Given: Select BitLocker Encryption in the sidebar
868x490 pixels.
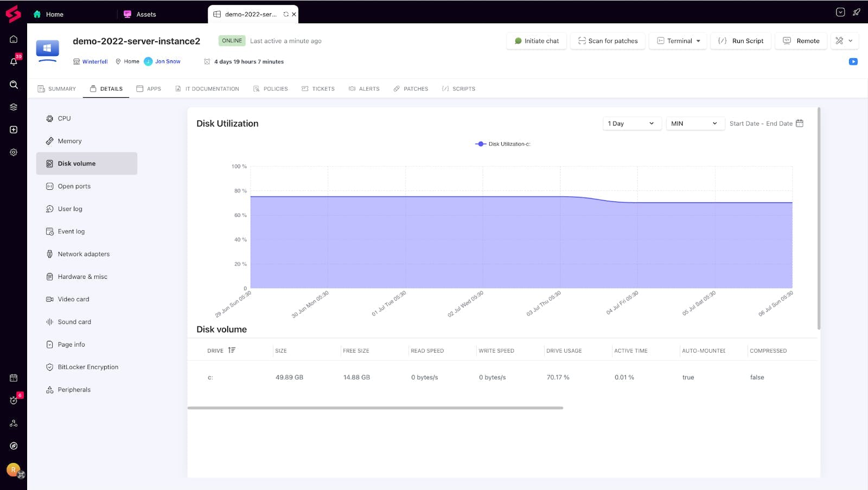Looking at the screenshot, I should (87, 367).
